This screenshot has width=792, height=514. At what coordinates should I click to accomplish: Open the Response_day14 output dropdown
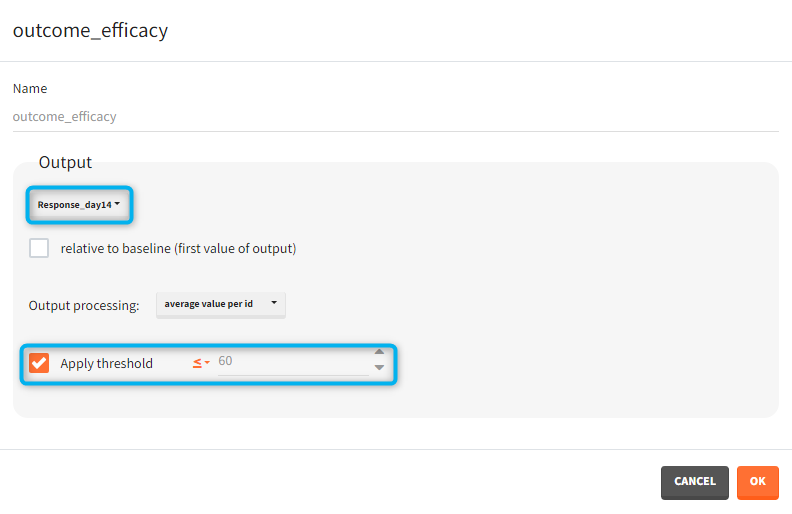(x=79, y=205)
